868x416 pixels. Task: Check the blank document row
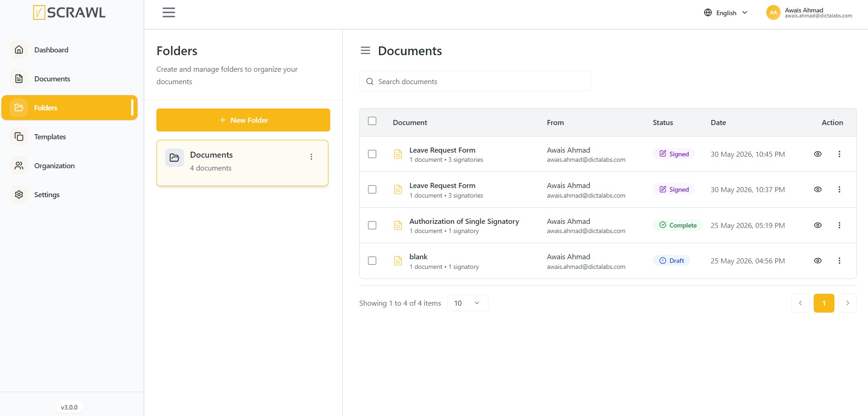point(372,261)
